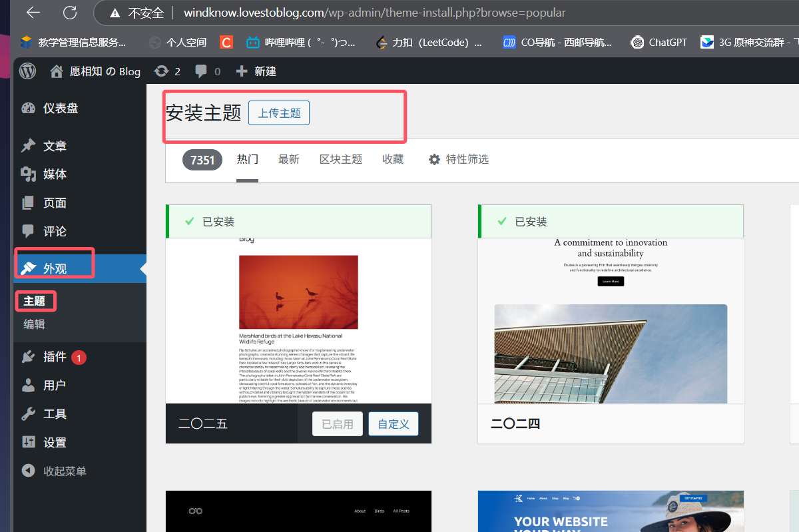The width and height of the screenshot is (799, 532).
Task: Click the red 1 badge beside 插件
Action: click(x=79, y=358)
